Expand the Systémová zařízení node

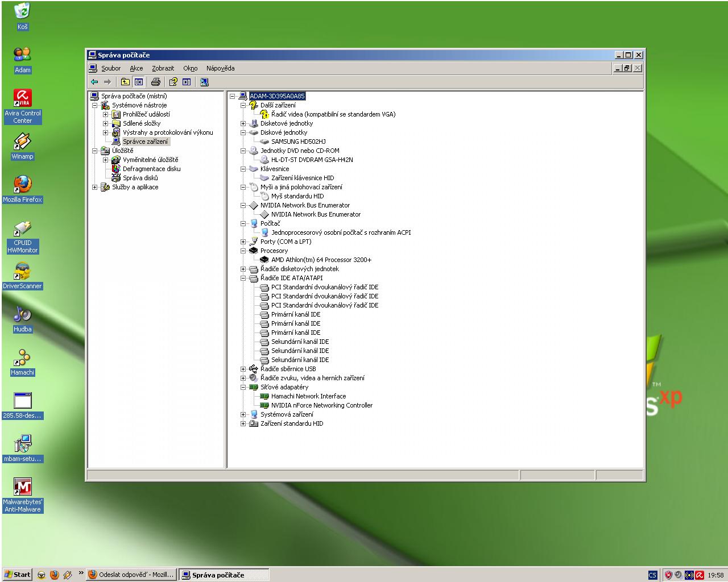pyautogui.click(x=243, y=414)
